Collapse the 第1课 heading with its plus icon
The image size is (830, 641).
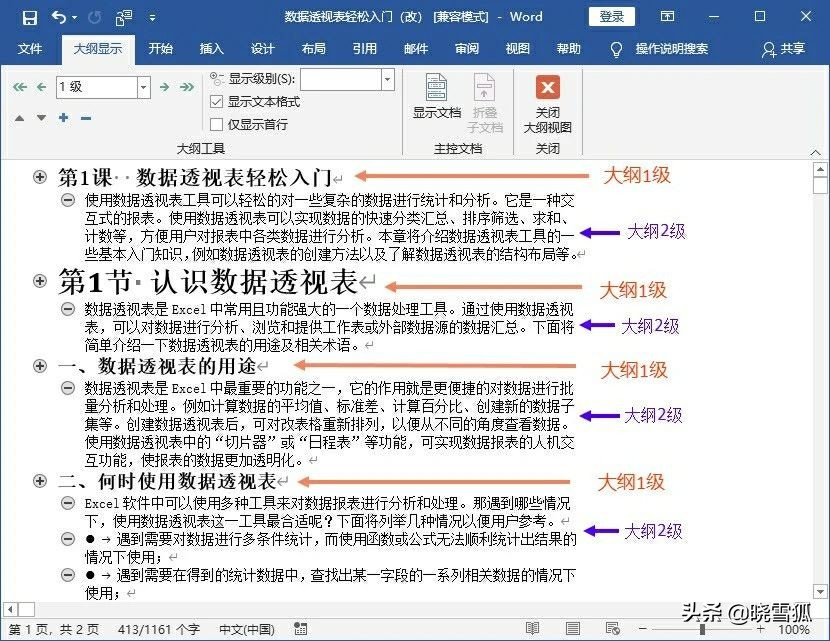click(39, 177)
